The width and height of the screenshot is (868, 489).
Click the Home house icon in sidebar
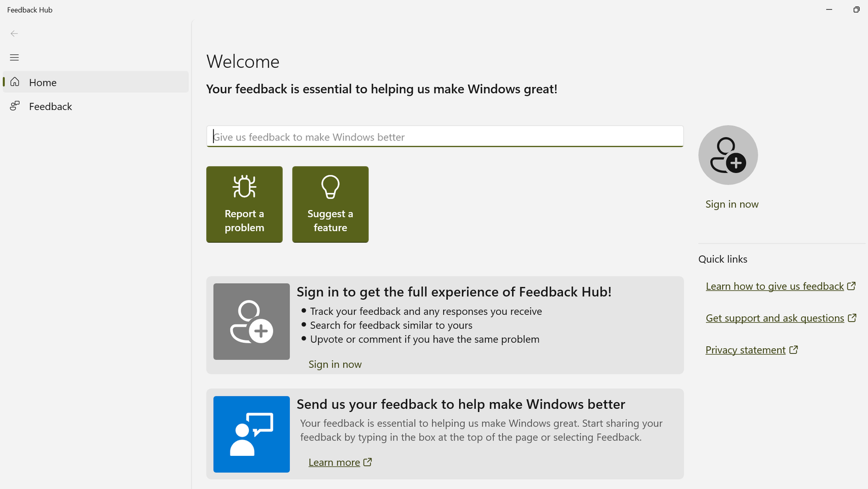click(x=14, y=82)
